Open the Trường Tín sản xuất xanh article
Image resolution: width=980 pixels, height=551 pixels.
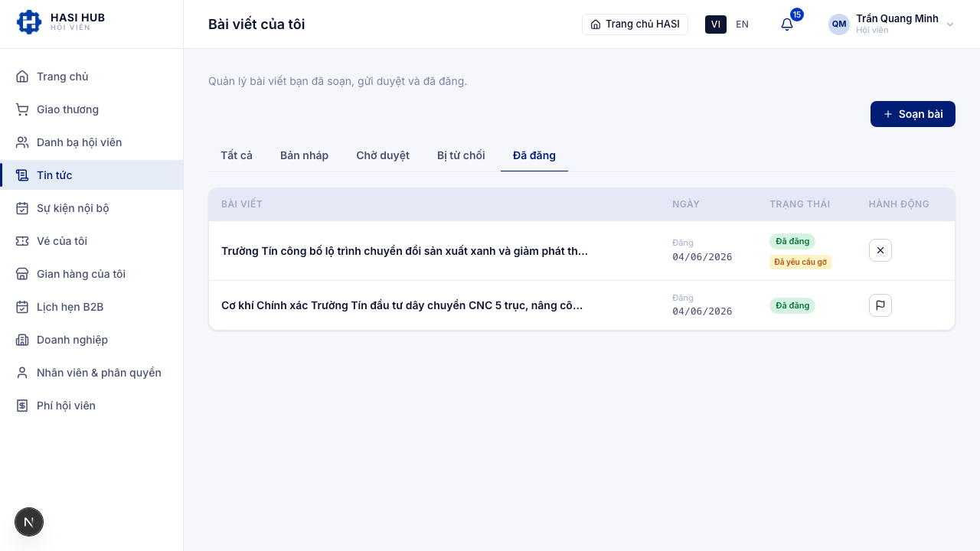pos(404,251)
